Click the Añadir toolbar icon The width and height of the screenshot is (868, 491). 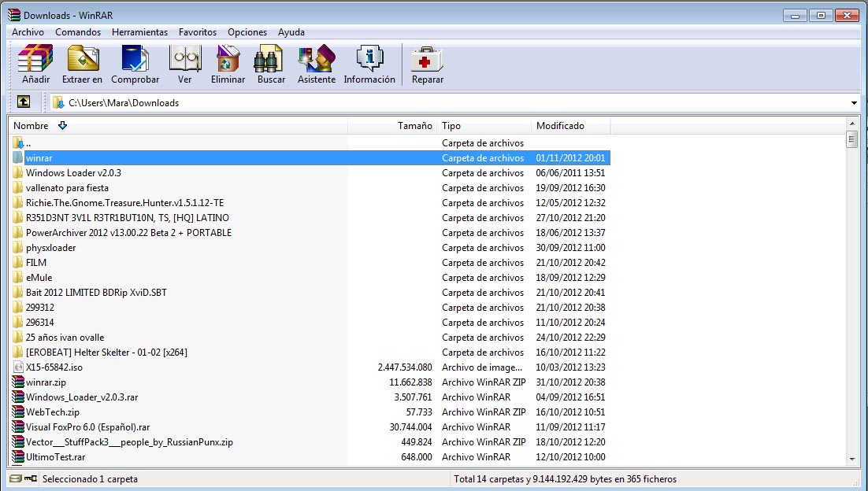pos(36,58)
